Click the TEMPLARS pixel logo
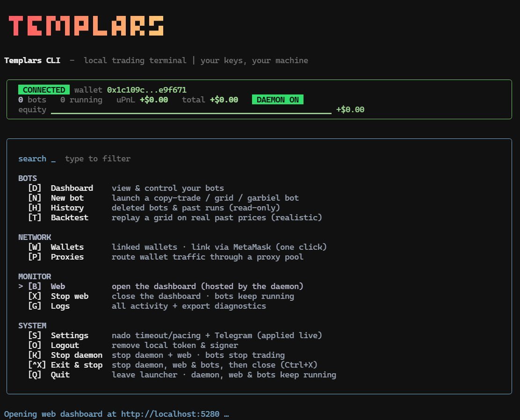 [86, 26]
